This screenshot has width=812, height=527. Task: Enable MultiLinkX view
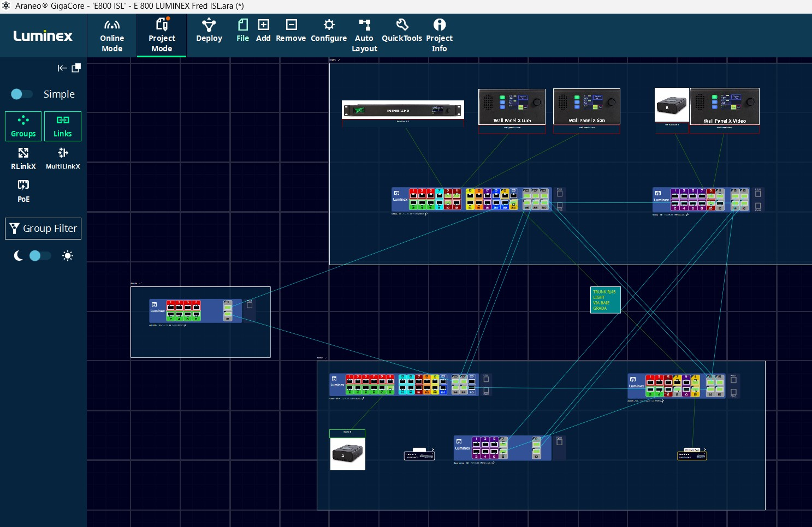click(63, 158)
